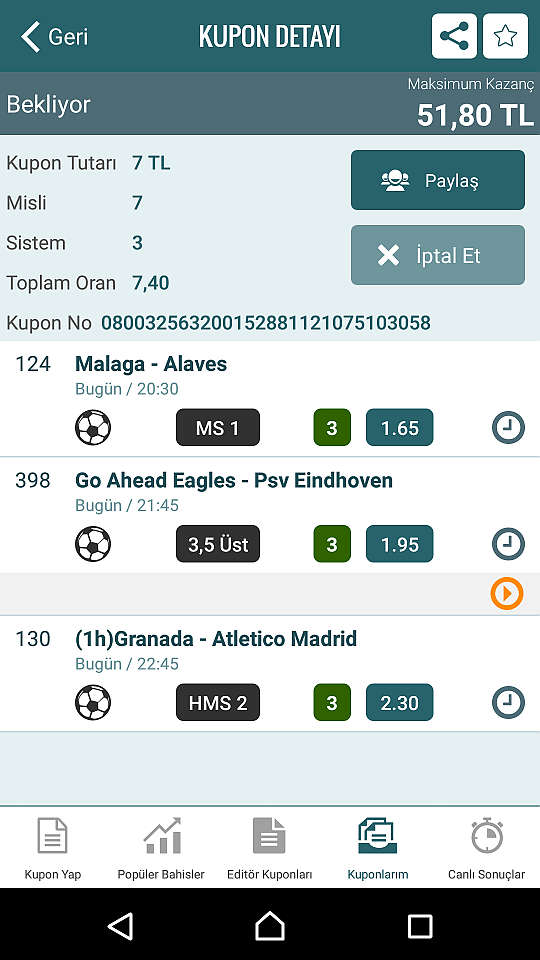Cancel the coupon with İptal Et
Image resolution: width=540 pixels, height=960 pixels.
pyautogui.click(x=438, y=255)
